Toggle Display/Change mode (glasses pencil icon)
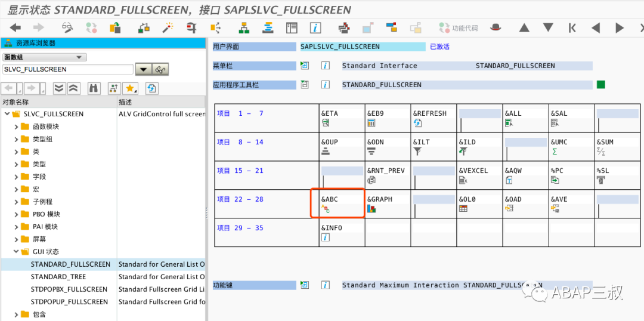This screenshot has height=321, width=644. pyautogui.click(x=67, y=28)
